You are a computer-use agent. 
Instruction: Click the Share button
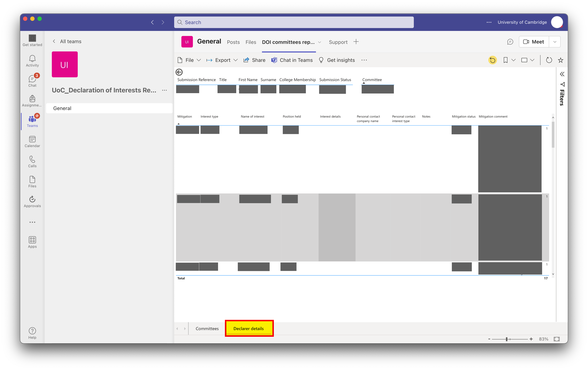[254, 60]
